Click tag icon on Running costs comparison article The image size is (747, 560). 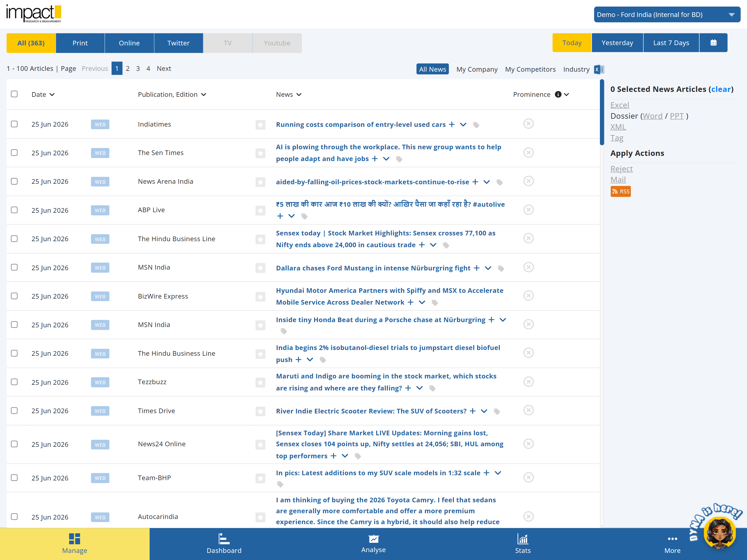476,125
